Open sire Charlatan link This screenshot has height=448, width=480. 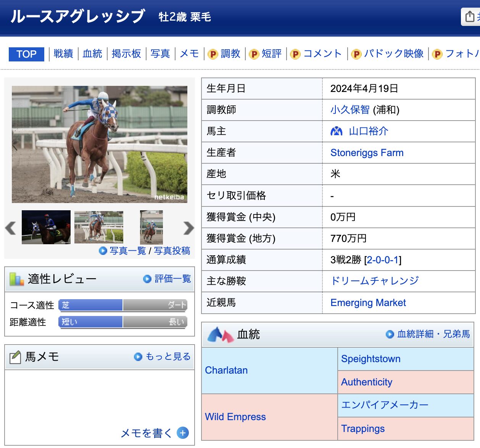click(x=226, y=370)
